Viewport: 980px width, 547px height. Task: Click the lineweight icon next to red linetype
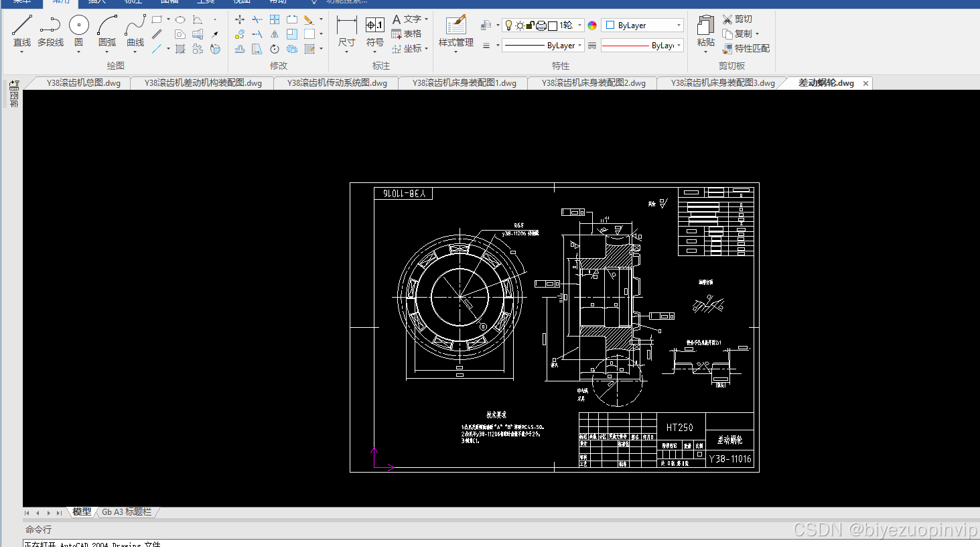(x=592, y=46)
